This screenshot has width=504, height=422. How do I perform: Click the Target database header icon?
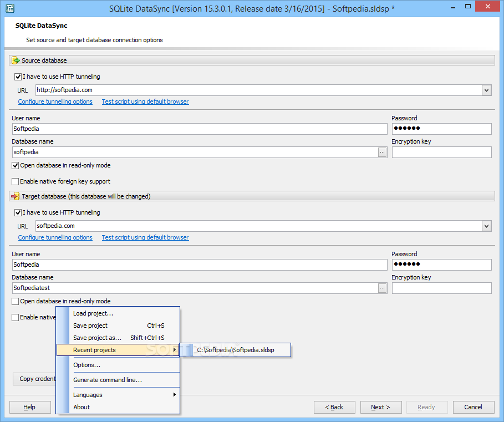point(16,196)
